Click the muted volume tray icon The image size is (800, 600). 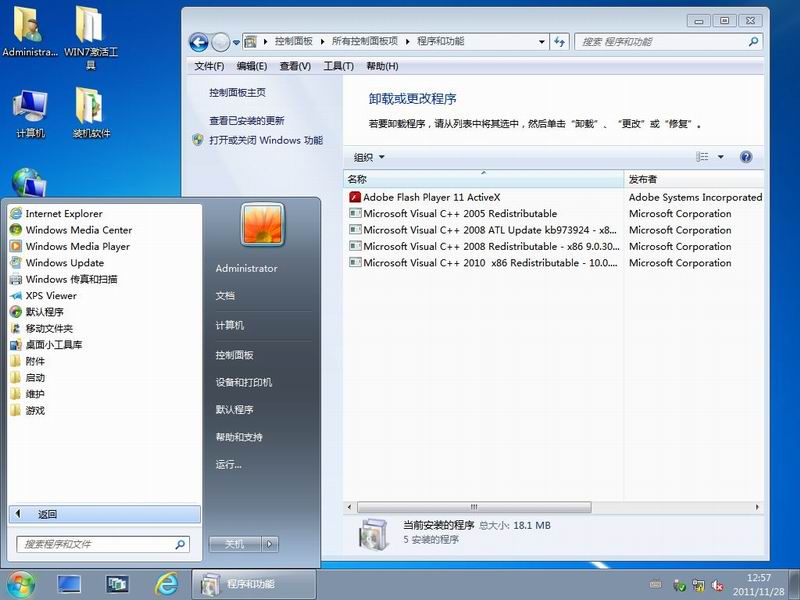click(x=717, y=586)
